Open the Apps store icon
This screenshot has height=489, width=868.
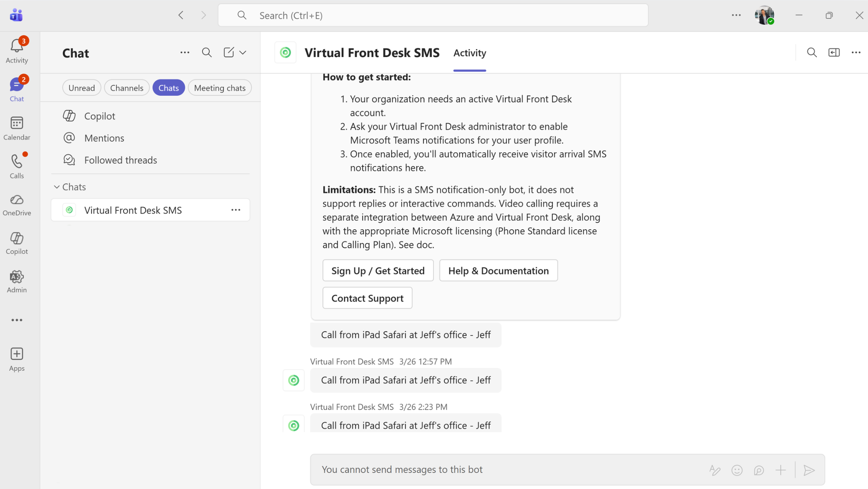pyautogui.click(x=17, y=359)
